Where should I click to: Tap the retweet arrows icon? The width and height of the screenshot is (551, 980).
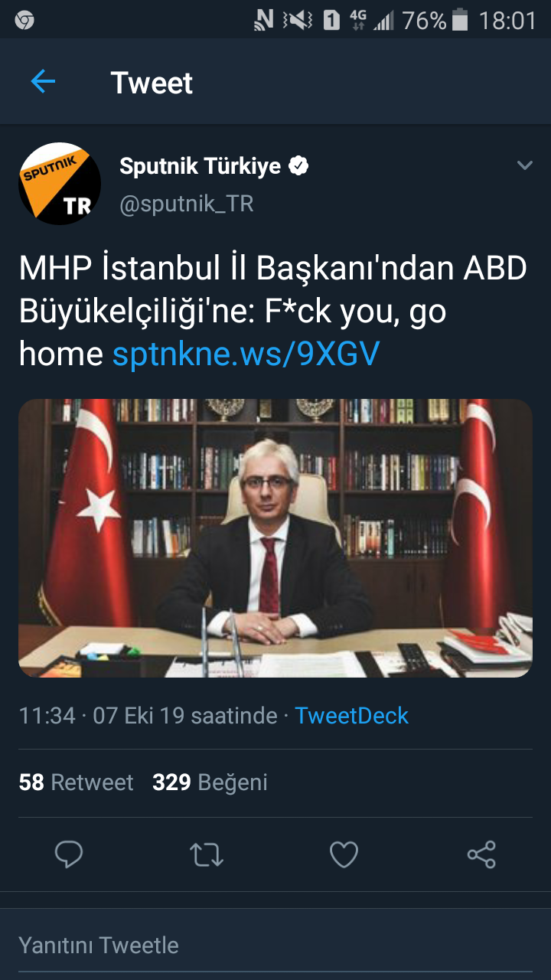click(x=206, y=854)
